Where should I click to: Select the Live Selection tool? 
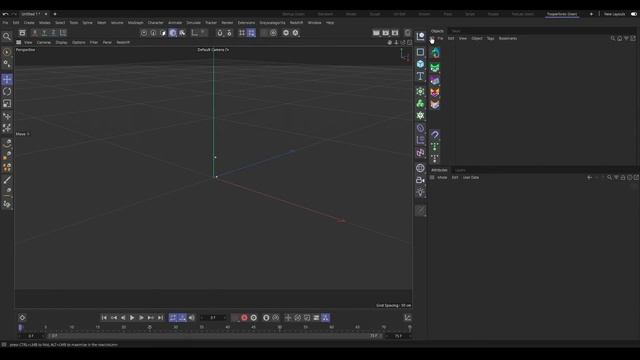(x=7, y=52)
